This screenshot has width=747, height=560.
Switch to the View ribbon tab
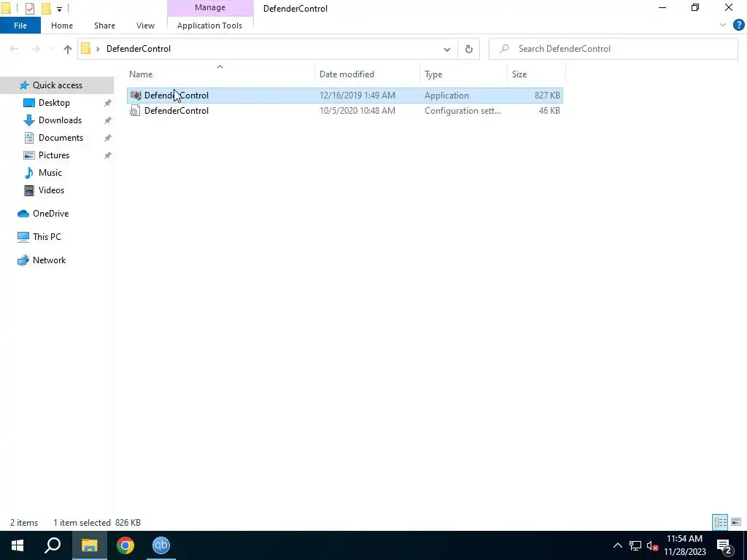pyautogui.click(x=145, y=26)
